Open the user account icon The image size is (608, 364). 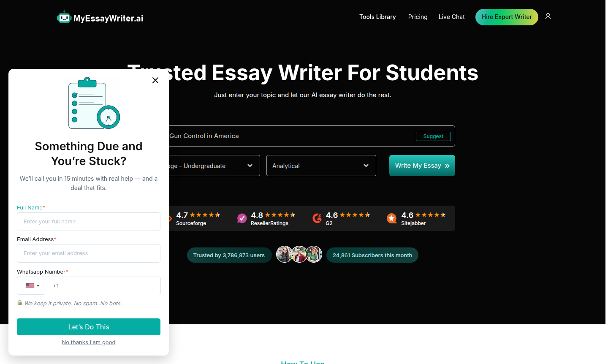[x=548, y=16]
